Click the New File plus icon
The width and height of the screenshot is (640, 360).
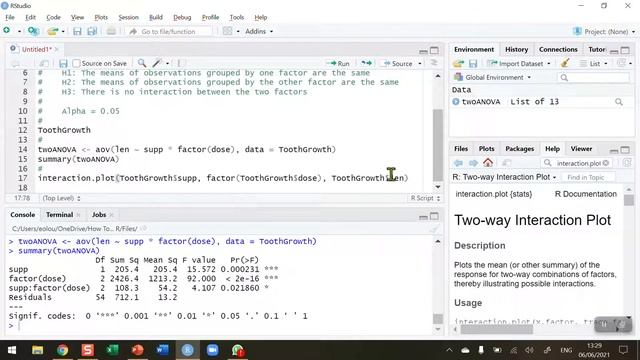click(7, 31)
